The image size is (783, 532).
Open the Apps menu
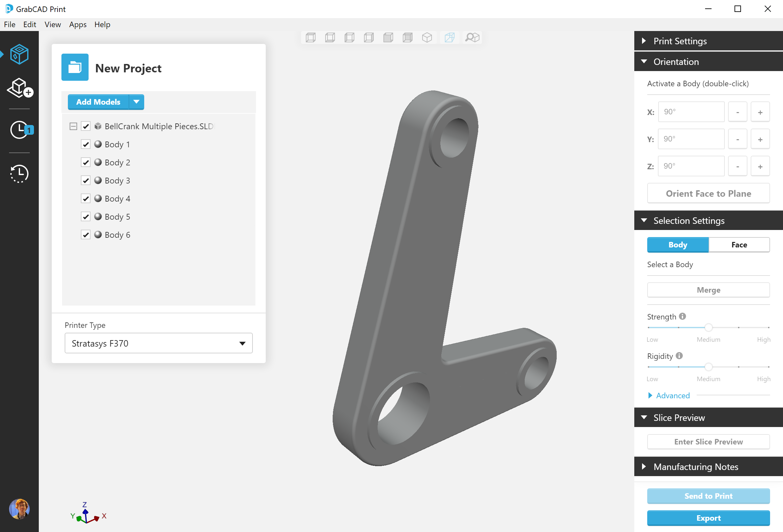pos(78,25)
